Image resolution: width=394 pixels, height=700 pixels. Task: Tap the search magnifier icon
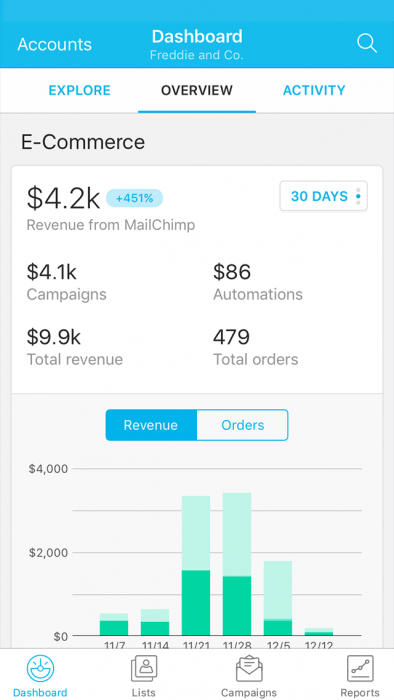pyautogui.click(x=367, y=44)
